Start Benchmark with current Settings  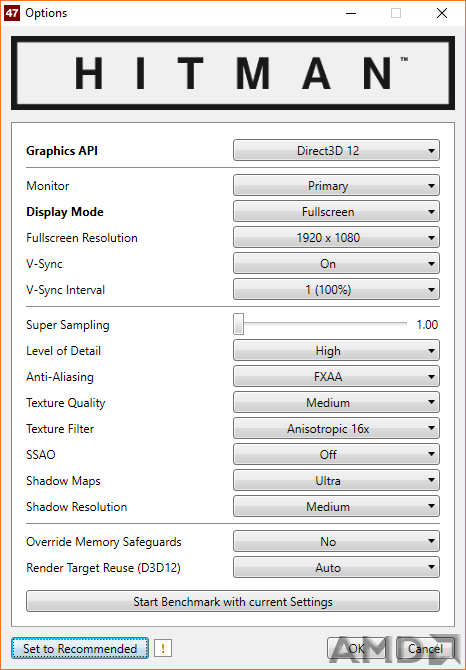(x=233, y=602)
